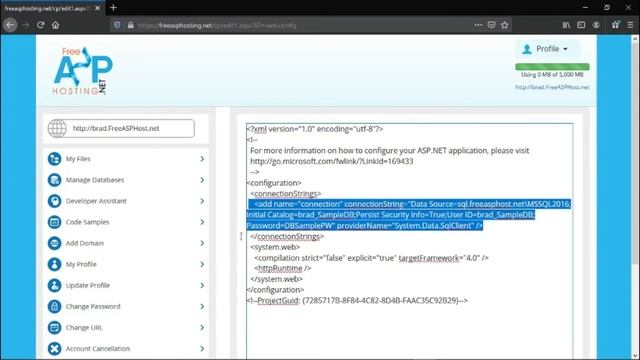Click the Code Samples sidebar icon
Viewport: 640px width, 360px height.
coord(54,222)
